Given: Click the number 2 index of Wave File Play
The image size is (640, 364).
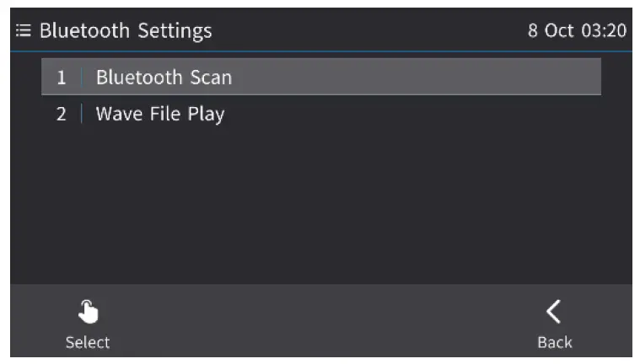Looking at the screenshot, I should 62,114.
